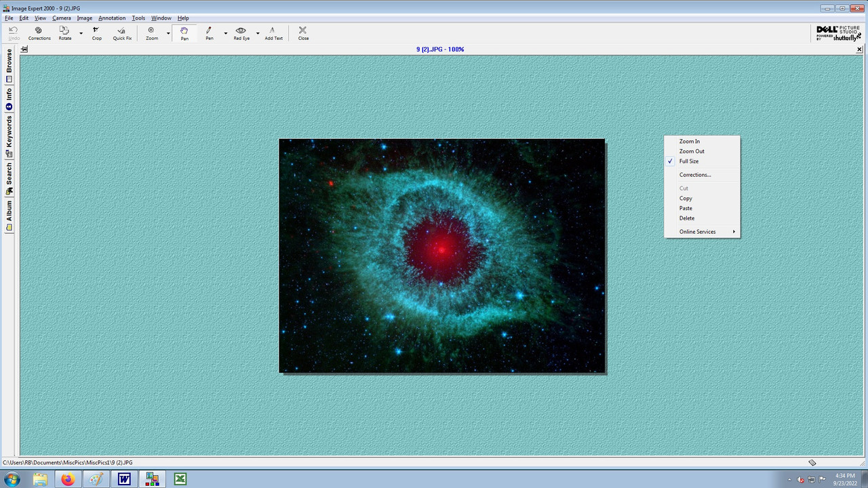Close the image pane with the X
Image resolution: width=868 pixels, height=488 pixels.
click(x=859, y=49)
